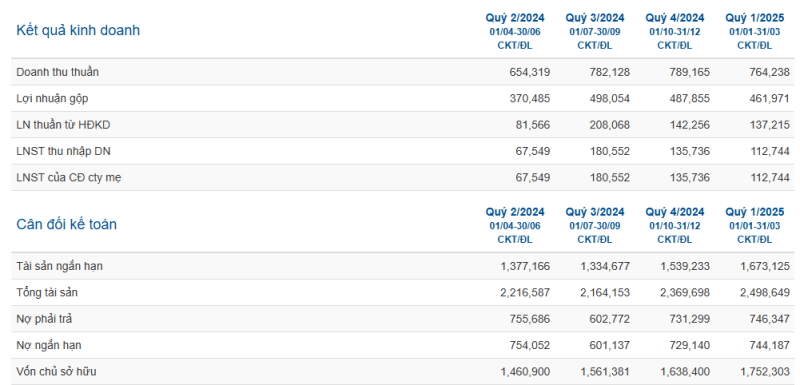This screenshot has width=800, height=385.
Task: Click revenue value 764,238 for Quý 1/2025
Action: click(x=769, y=72)
